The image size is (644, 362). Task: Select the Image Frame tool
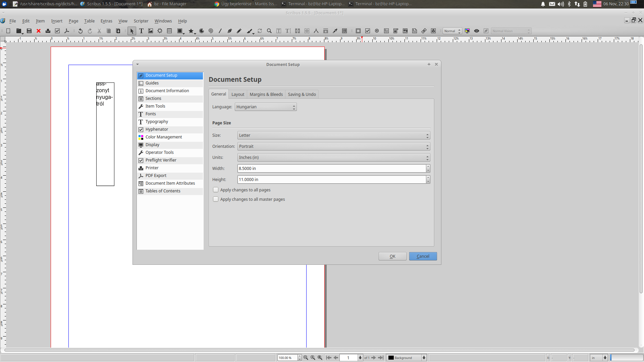(x=151, y=31)
